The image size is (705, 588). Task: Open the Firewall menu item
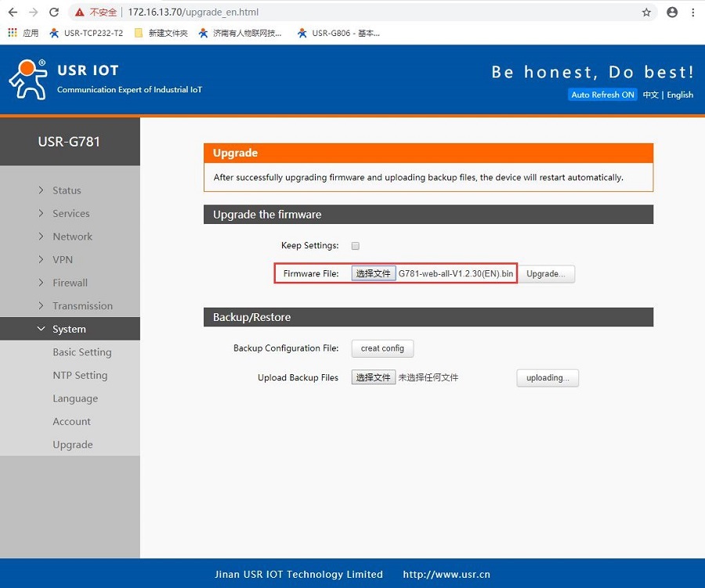pos(70,283)
